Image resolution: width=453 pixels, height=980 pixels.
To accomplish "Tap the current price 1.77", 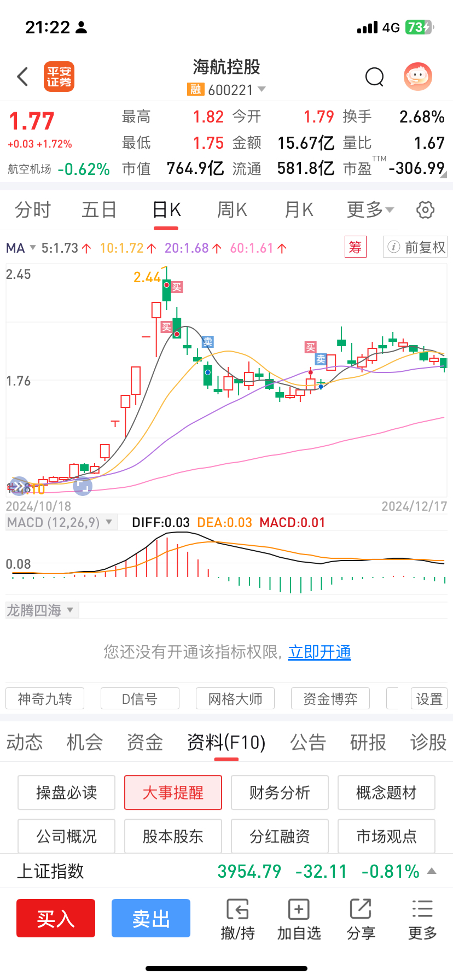I will coord(32,121).
